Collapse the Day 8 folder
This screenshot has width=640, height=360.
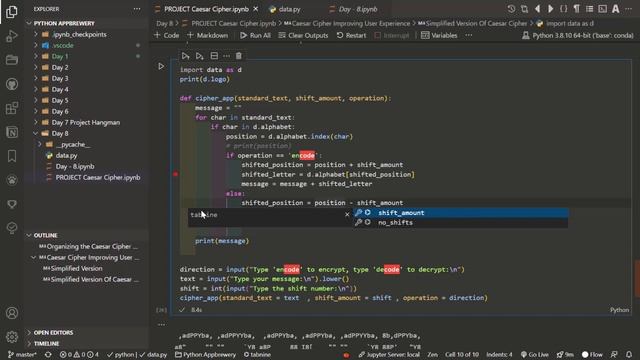pyautogui.click(x=60, y=133)
